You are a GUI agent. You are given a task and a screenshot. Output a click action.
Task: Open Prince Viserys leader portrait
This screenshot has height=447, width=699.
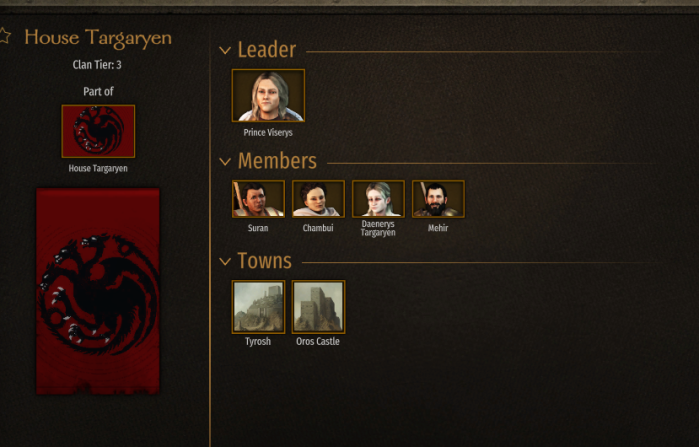(268, 95)
